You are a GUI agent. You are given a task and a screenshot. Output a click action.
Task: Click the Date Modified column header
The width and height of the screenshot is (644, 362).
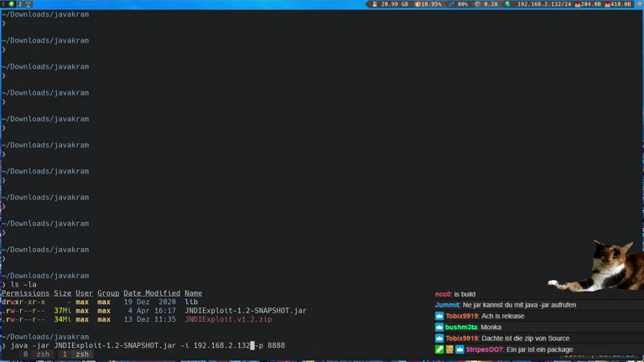(x=152, y=293)
